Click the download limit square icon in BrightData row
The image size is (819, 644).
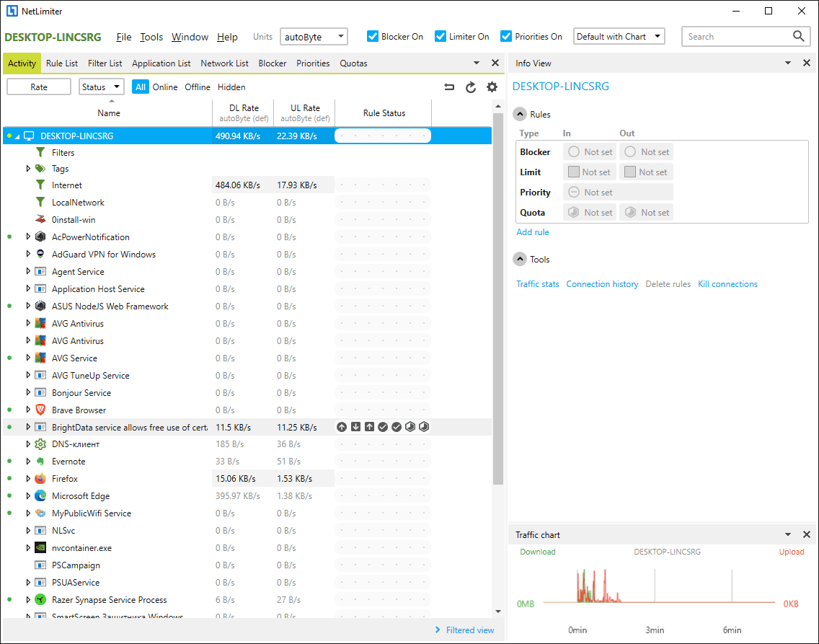355,427
